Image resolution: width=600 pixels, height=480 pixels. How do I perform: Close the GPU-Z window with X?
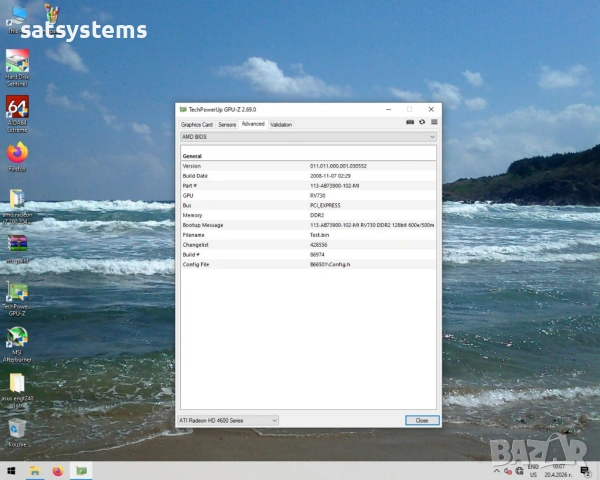coord(431,109)
